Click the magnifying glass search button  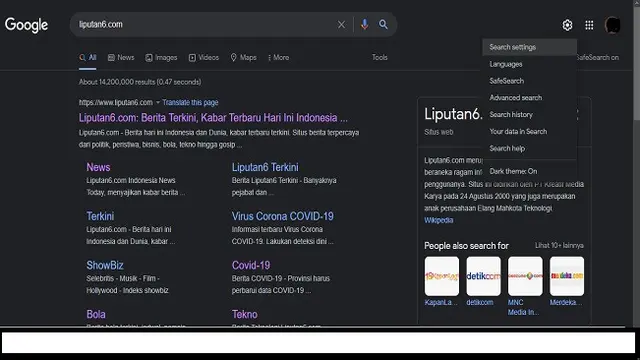tap(383, 24)
